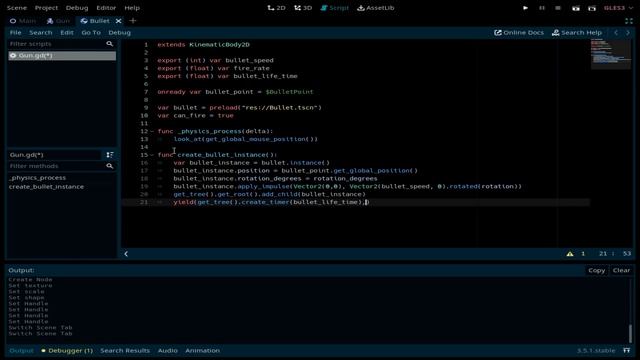Click line 21 yield statement

click(x=270, y=202)
